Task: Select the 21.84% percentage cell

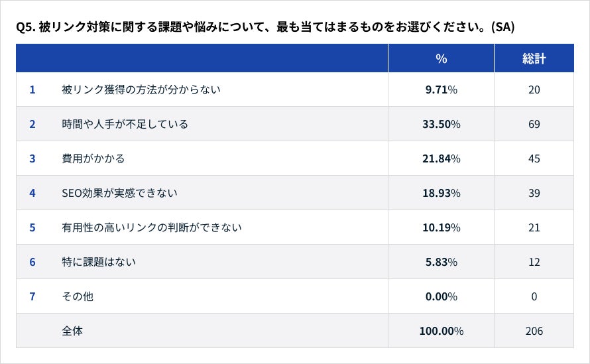Action: (441, 158)
